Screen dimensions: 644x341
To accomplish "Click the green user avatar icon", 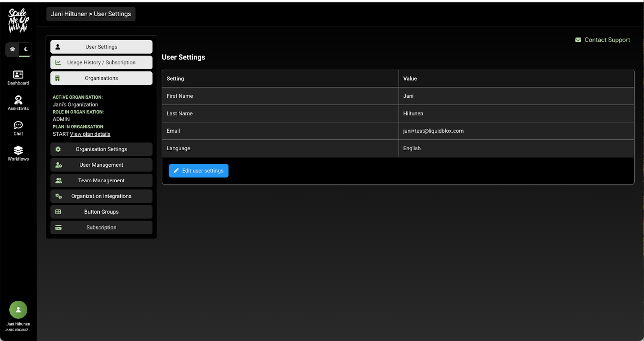I will (x=18, y=310).
